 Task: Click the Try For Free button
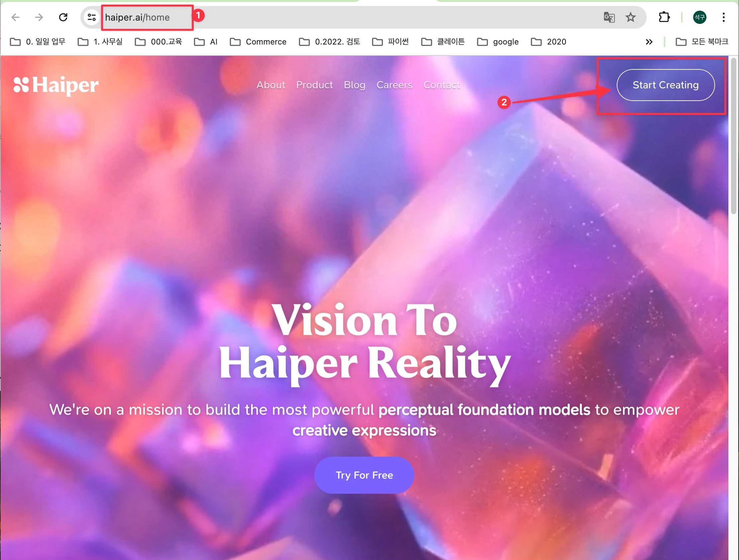click(x=364, y=475)
